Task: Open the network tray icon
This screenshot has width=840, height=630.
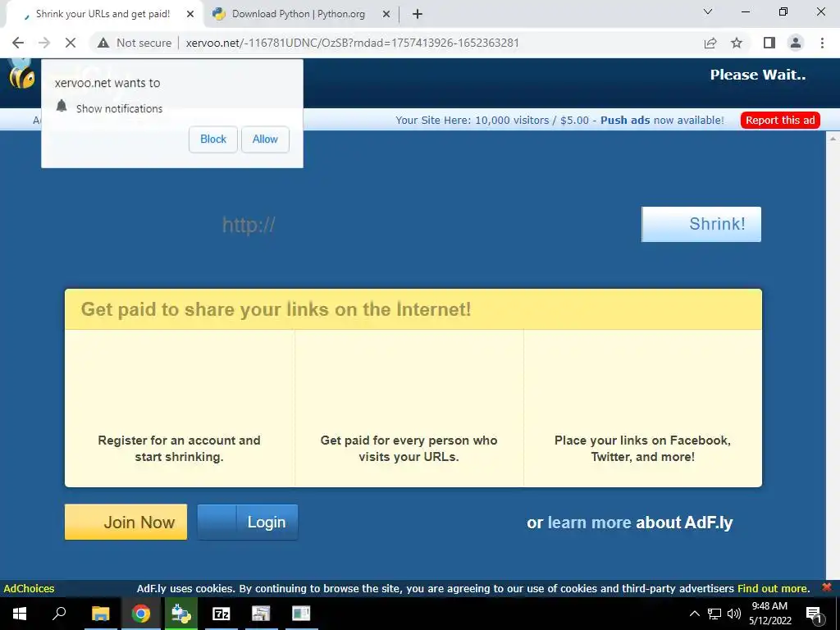Action: [x=714, y=614]
